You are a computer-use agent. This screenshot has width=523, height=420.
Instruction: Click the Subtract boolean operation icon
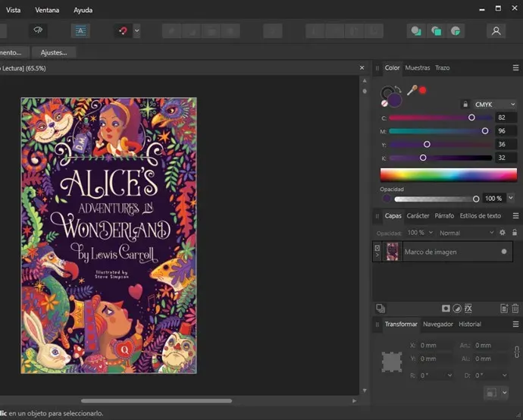pyautogui.click(x=436, y=31)
